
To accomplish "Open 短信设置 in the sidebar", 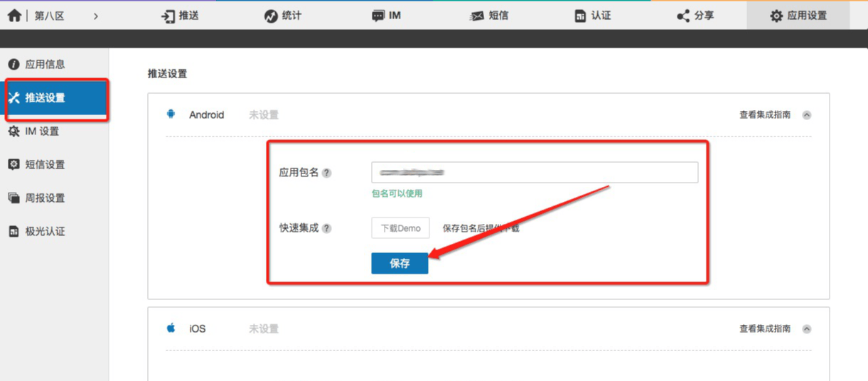I will tap(45, 164).
